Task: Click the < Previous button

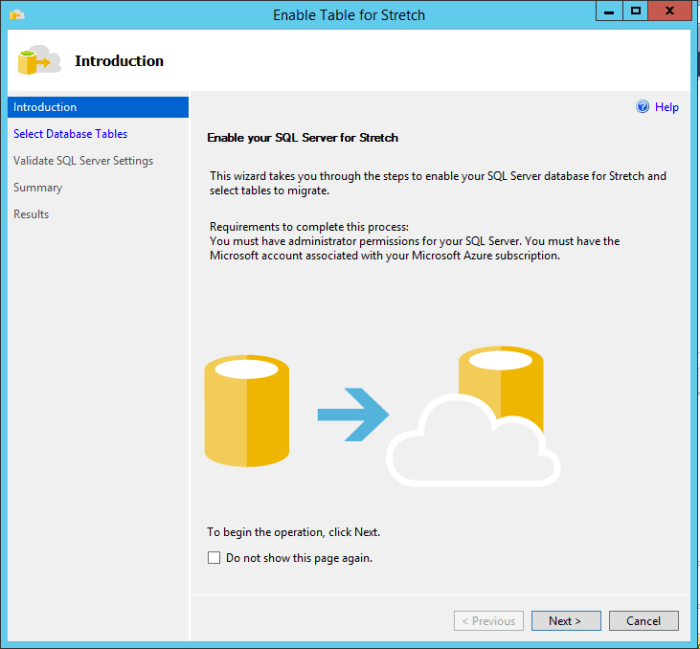Action: tap(488, 621)
